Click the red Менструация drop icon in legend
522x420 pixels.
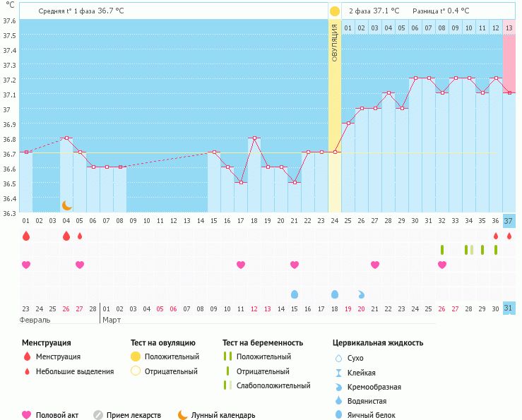pyautogui.click(x=27, y=357)
